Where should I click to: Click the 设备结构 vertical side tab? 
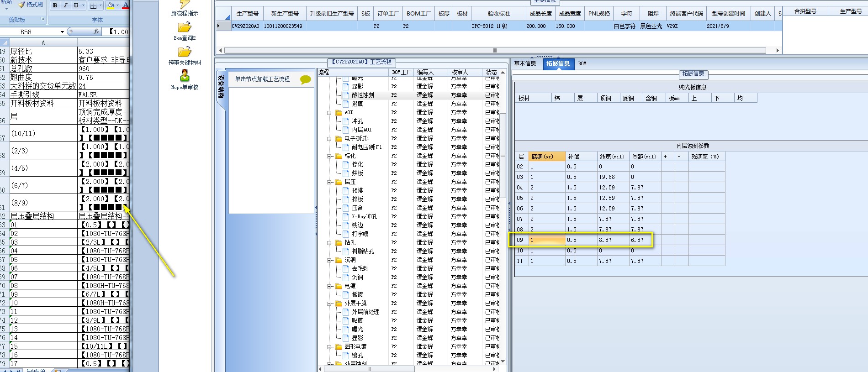tap(221, 87)
